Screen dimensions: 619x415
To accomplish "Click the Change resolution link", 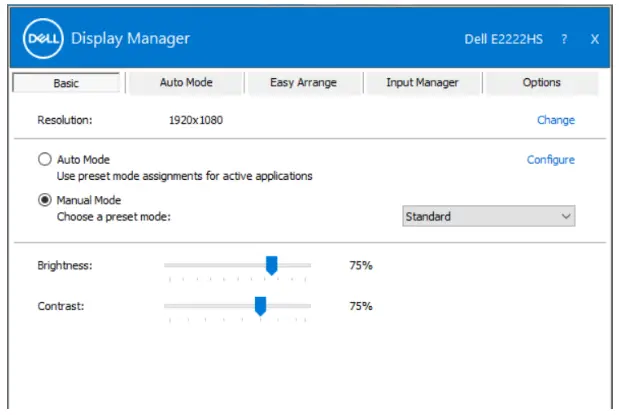I will tap(556, 120).
